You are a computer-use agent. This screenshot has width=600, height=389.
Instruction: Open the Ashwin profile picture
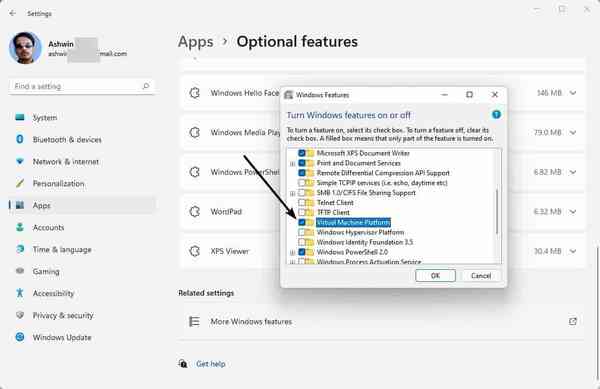[x=25, y=48]
